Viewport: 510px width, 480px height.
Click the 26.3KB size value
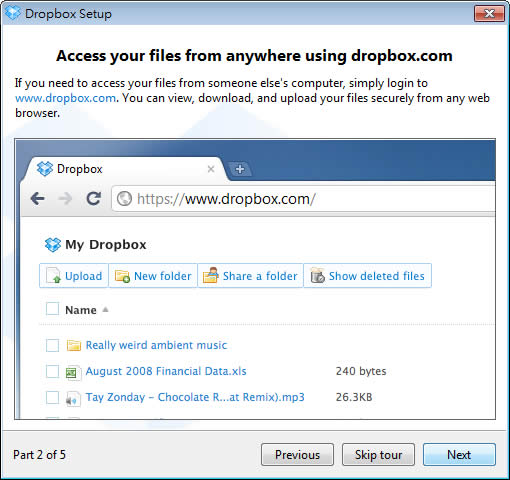[x=354, y=397]
